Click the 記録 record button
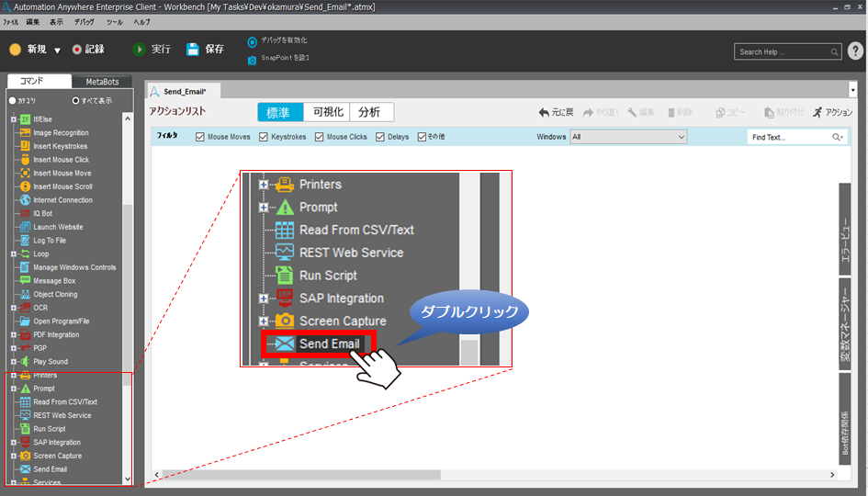 pos(88,50)
